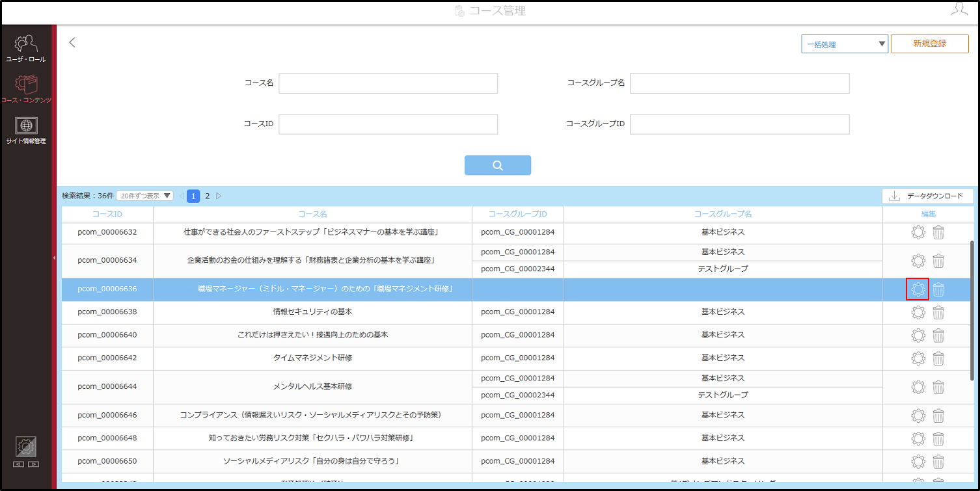Focus the コースグループ名 input field
Viewport: 980px width, 491px height.
pos(739,83)
